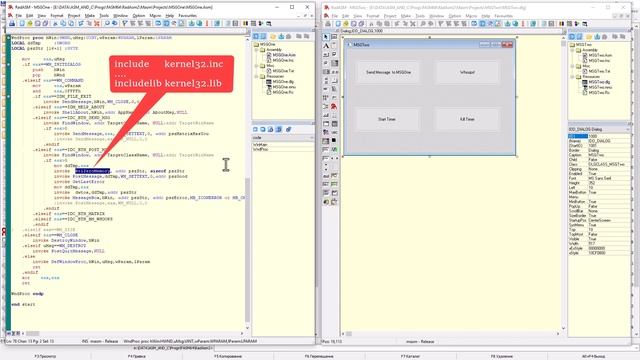640x360 pixels.
Task: Click red exclamation Run icon in MSGTwo toolbar
Action: coord(523,24)
